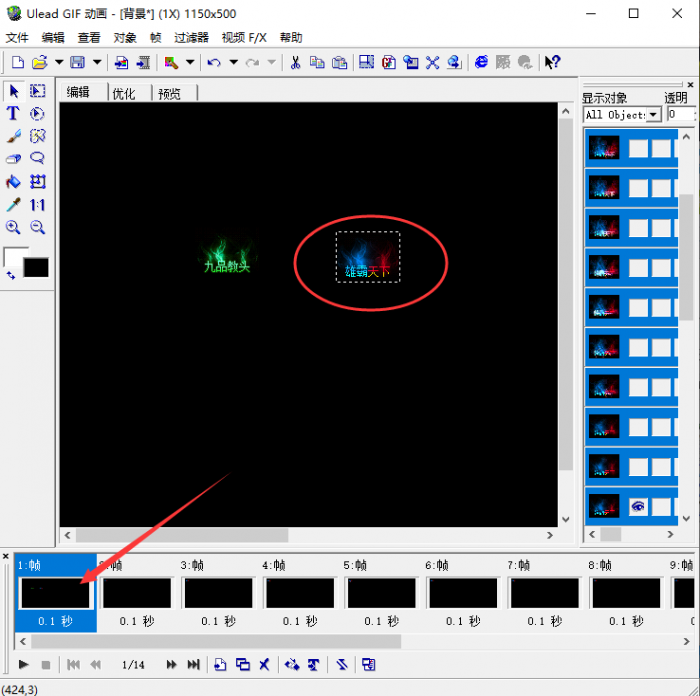The image size is (700, 696).
Task: Click the Zoom In magnifier tool
Action: pos(13,228)
